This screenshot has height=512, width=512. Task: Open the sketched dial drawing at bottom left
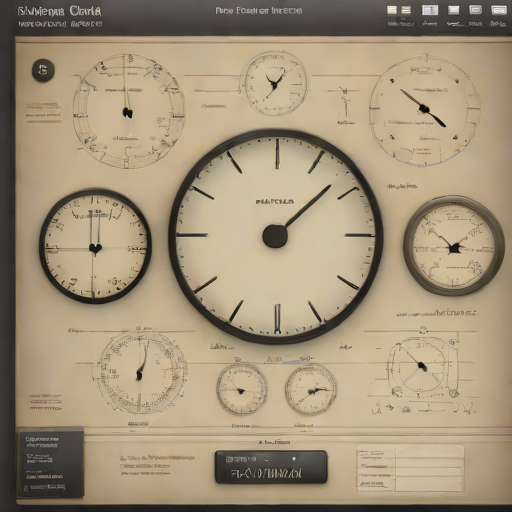(142, 372)
